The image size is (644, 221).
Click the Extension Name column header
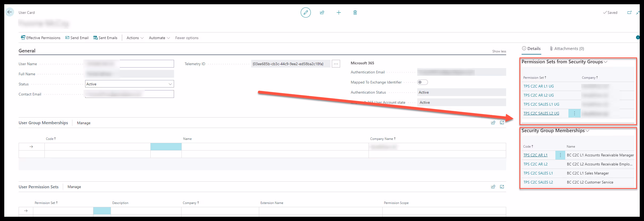tap(272, 203)
